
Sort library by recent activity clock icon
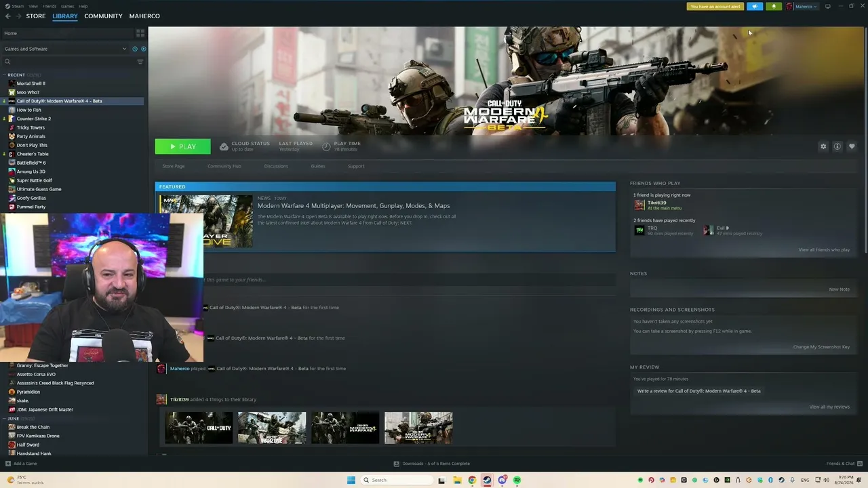click(134, 49)
